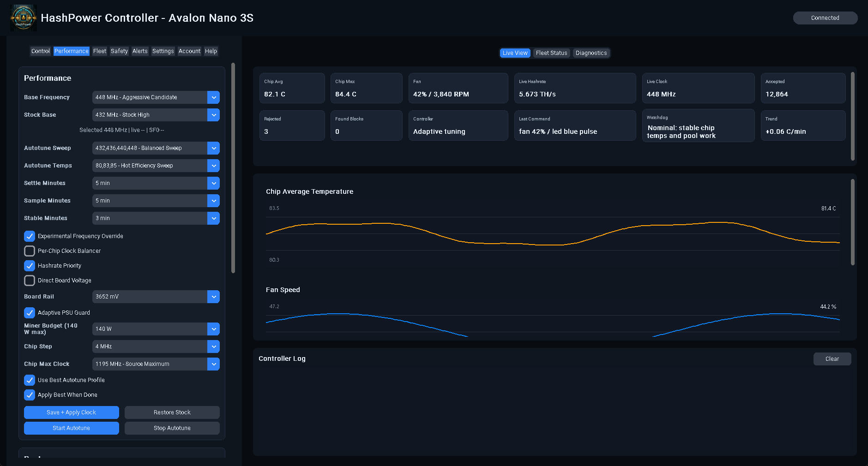Open the Chip Step dropdown
The width and height of the screenshot is (868, 466).
point(156,347)
